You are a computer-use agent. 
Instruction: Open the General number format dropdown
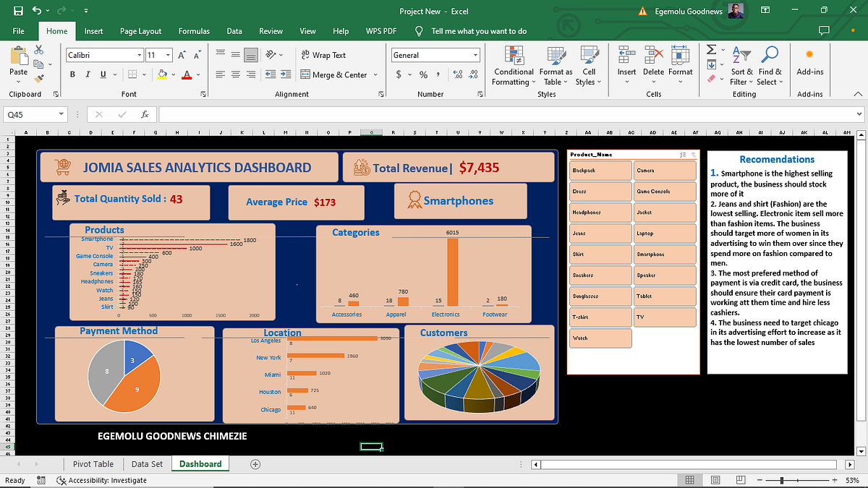pos(477,54)
